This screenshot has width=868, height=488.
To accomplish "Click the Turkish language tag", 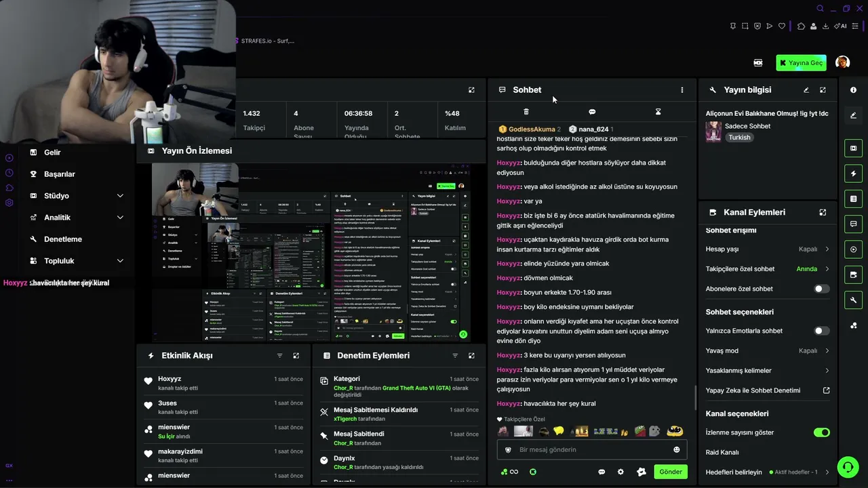I will [739, 137].
